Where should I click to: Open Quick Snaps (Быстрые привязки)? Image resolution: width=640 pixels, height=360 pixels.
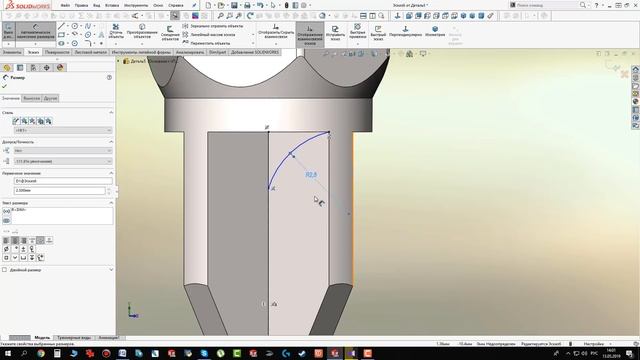(358, 32)
